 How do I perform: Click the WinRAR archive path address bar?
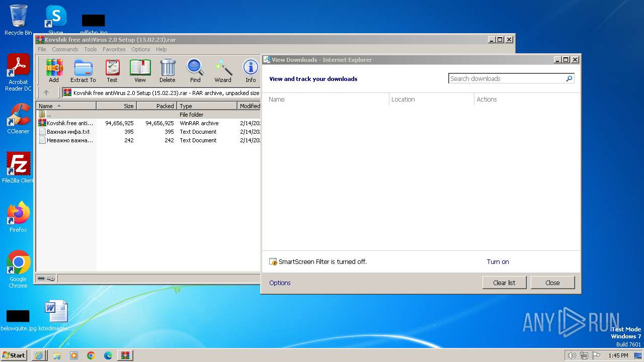(x=161, y=93)
